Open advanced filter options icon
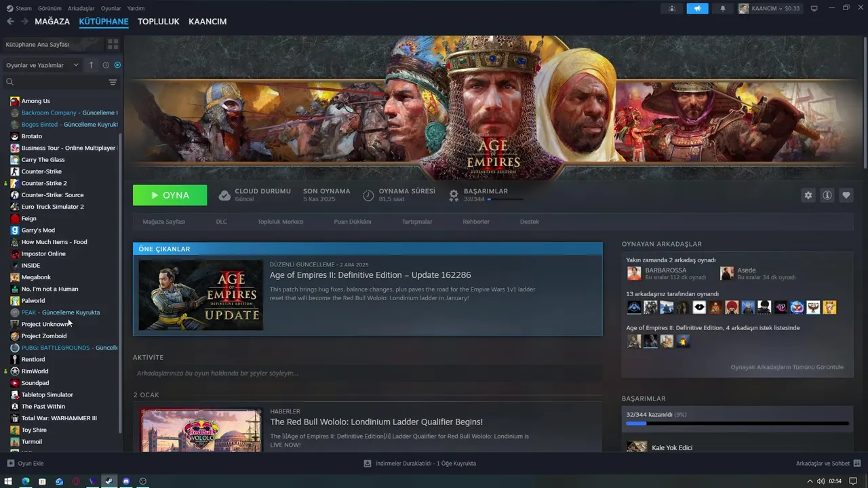 (113, 82)
